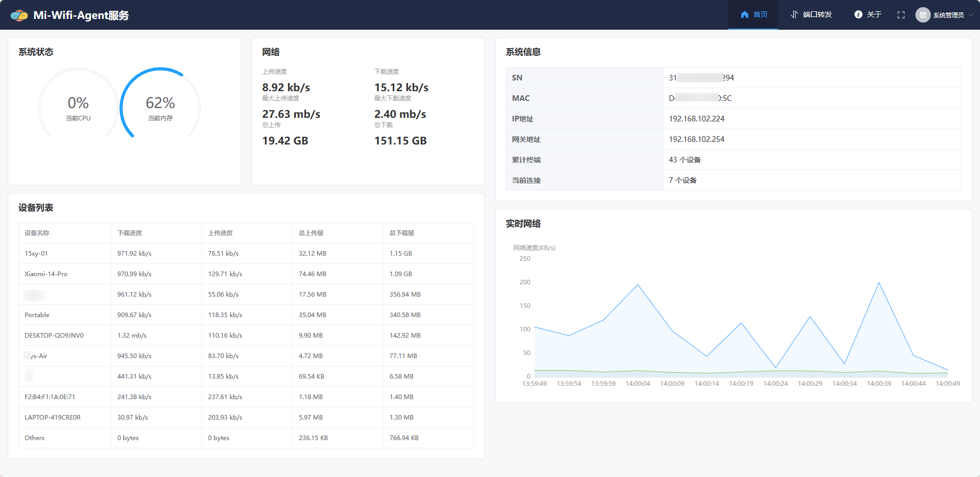
Task: Expand the 系统管理员 dropdown arrow
Action: (971, 15)
